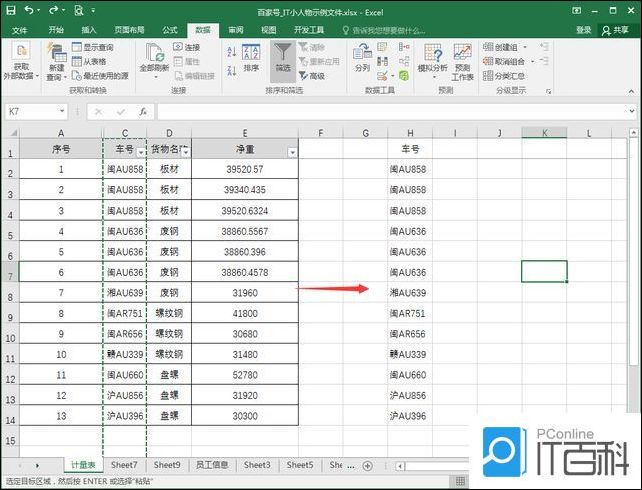The height and width of the screenshot is (490, 642).
Task: Click the add new sheet plus icon
Action: tap(367, 465)
